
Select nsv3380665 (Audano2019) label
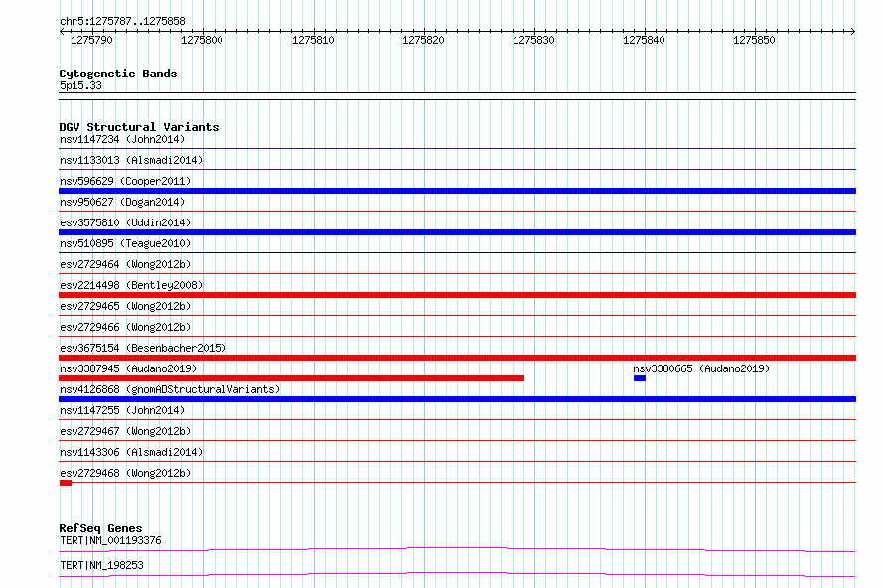701,368
